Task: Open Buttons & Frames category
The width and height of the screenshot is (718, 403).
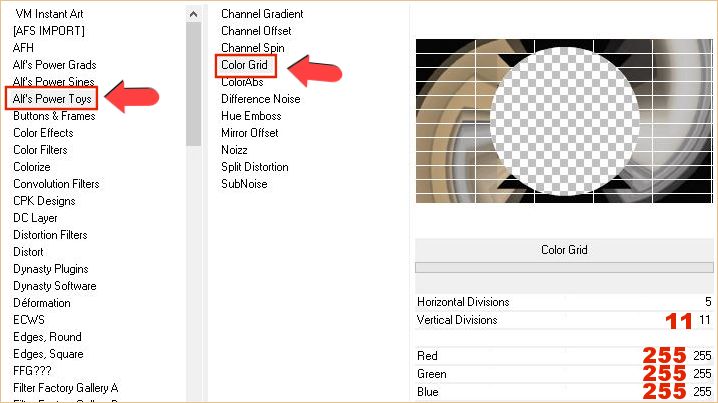Action: click(54, 116)
